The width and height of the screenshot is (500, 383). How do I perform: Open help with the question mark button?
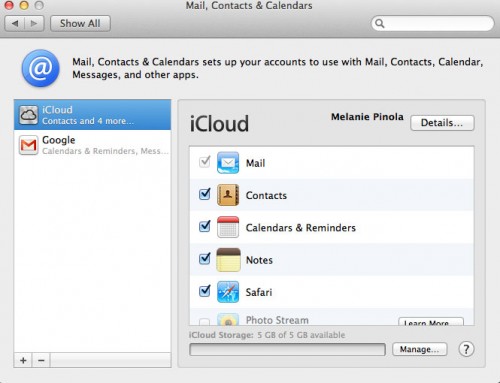point(466,349)
